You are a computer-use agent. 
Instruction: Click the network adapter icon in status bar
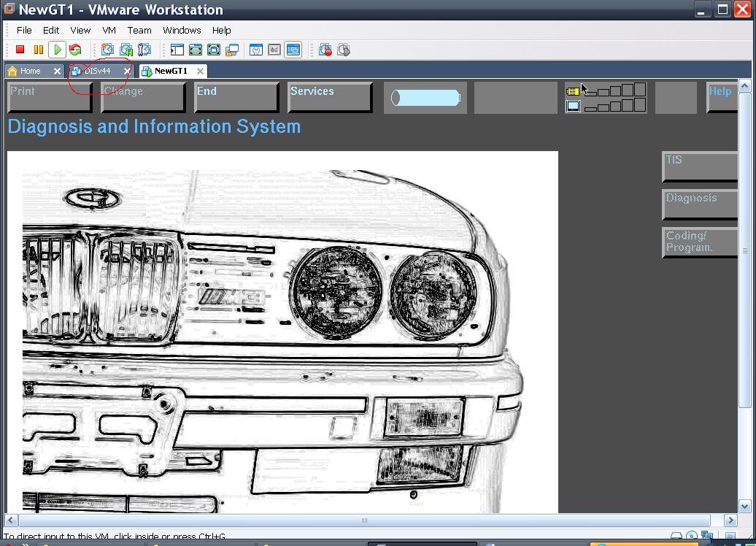point(707,535)
